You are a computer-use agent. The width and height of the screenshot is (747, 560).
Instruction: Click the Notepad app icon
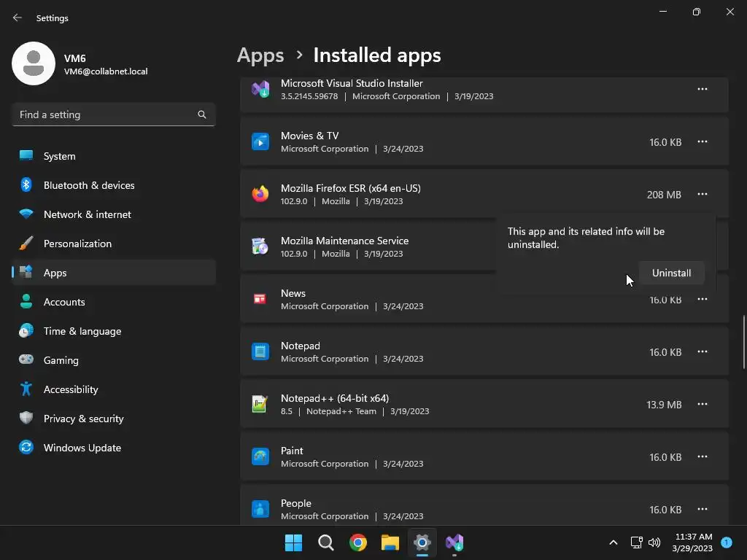tap(260, 351)
